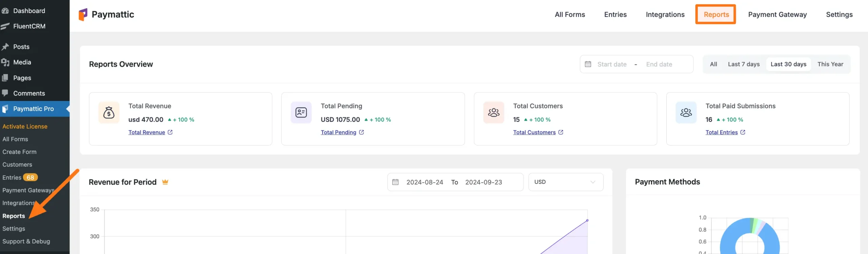Open Settings in Paymattic sidebar submenu
Screen dimensions: 868x254
14,229
